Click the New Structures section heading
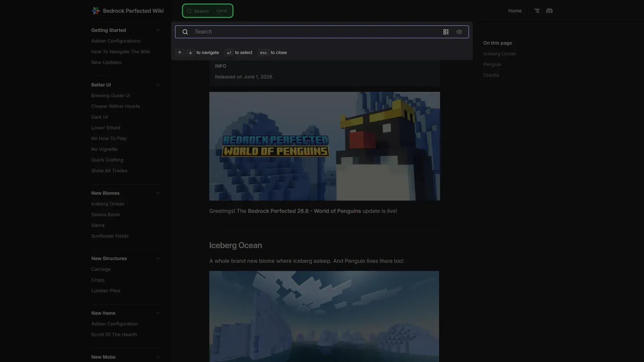The image size is (644, 362). point(109,258)
